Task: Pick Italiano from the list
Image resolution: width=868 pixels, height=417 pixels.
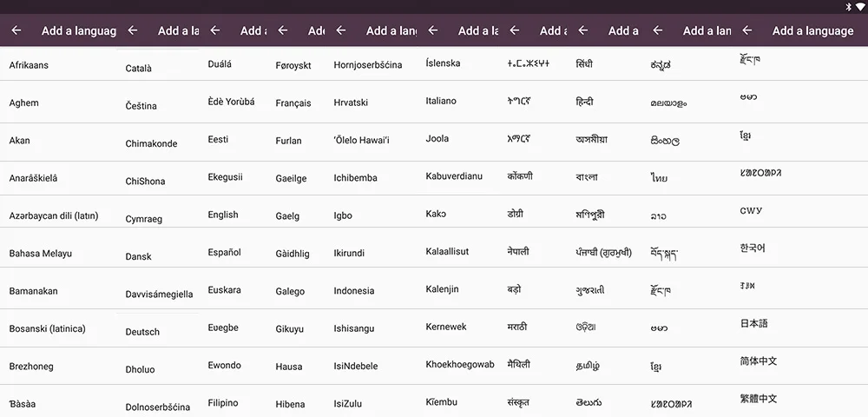Action: coord(441,101)
